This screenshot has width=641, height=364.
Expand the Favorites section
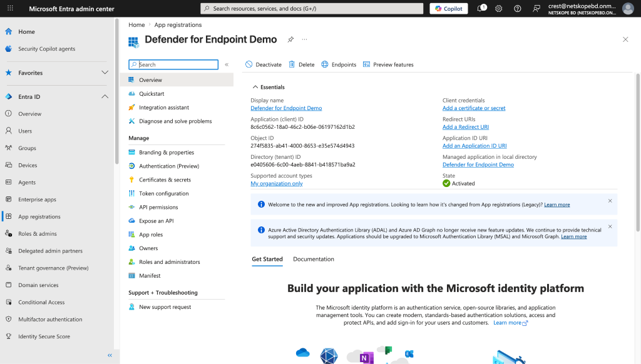coord(105,73)
